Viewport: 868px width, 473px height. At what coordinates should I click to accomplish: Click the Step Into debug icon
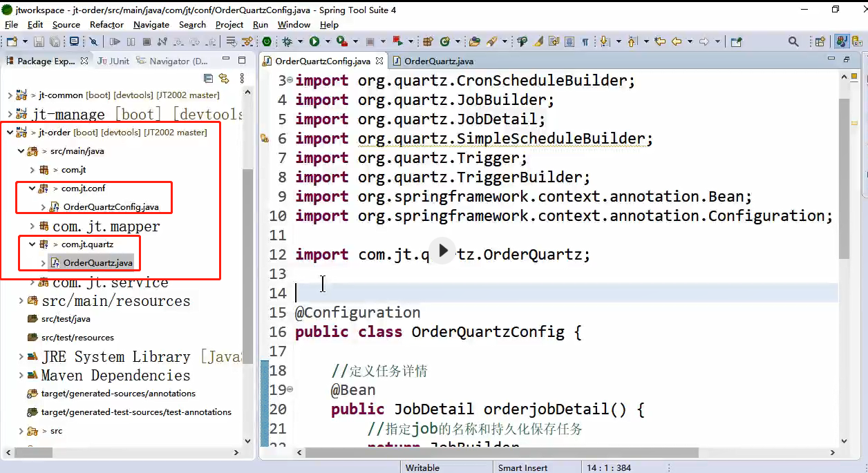[x=179, y=41]
